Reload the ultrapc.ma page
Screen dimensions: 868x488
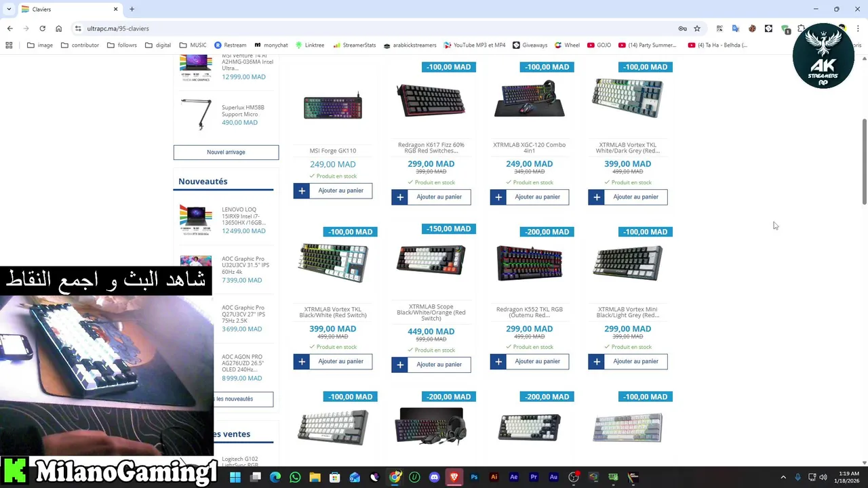(x=42, y=28)
